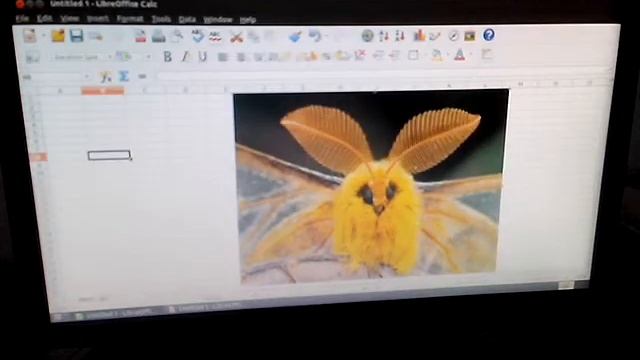Select the inserted moth picture

point(371,186)
